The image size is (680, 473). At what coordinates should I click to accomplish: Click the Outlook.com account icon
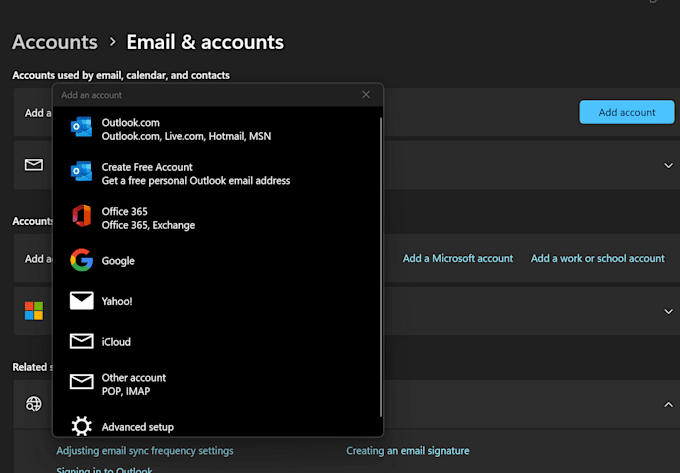click(82, 127)
